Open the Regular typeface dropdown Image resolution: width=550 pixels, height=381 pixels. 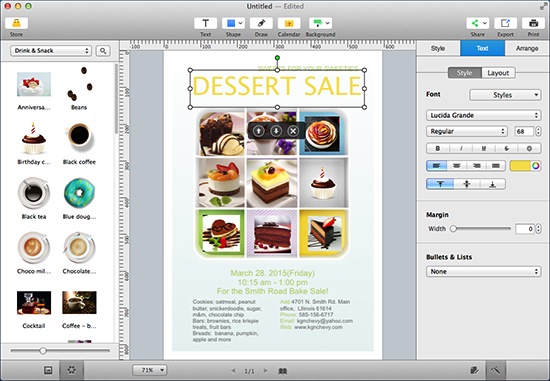coord(467,131)
